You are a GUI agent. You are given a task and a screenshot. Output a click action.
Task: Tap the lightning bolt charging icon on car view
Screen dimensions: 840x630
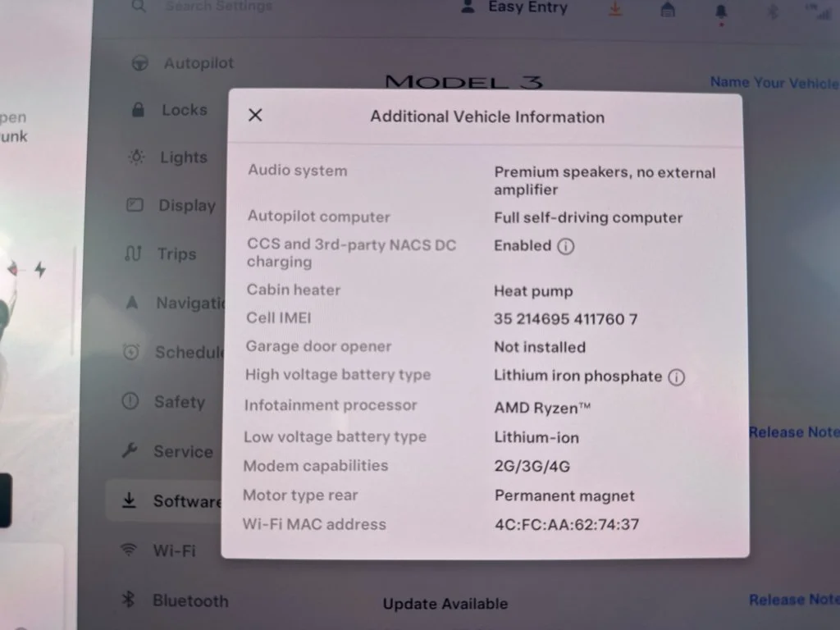[40, 269]
